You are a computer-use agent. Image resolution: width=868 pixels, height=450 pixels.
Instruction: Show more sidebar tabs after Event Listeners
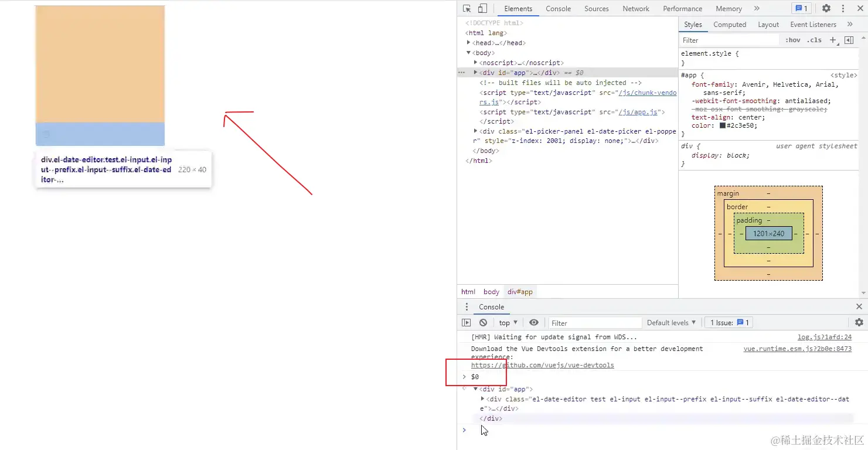(x=850, y=25)
